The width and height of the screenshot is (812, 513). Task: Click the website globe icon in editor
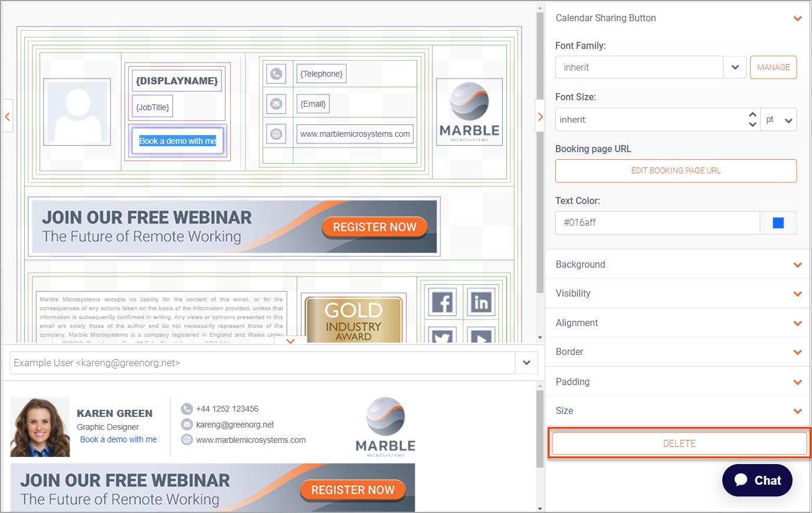pyautogui.click(x=276, y=134)
